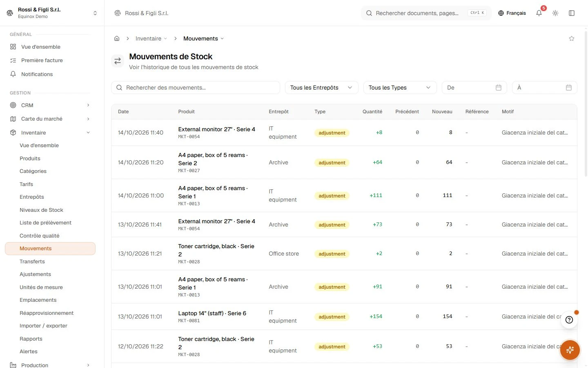Click the Vue d'ensemble dashboard icon under Général
The width and height of the screenshot is (588, 368).
(x=13, y=47)
